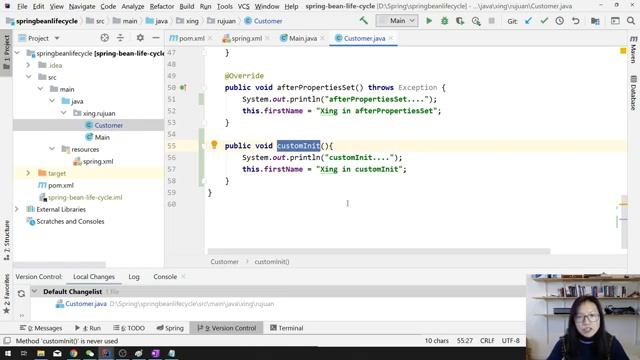Commit changes with Git checkmark icon
Screen dimensions: 640x360
(x=544, y=21)
